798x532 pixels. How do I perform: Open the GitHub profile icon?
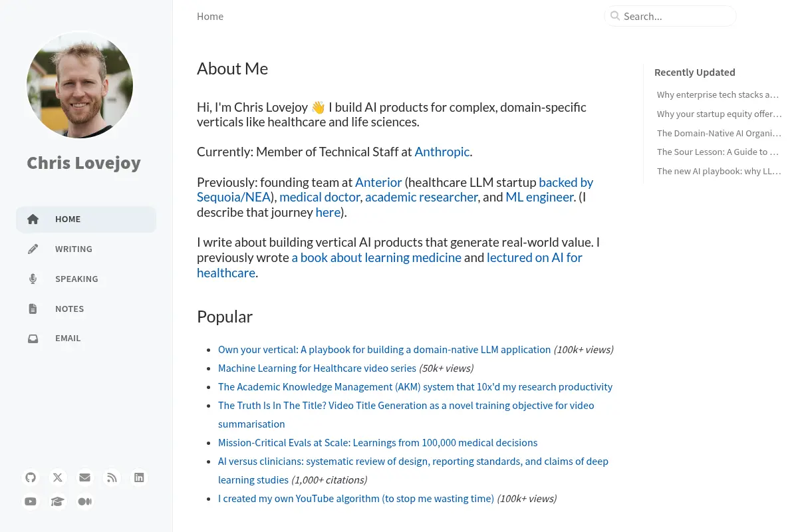[x=31, y=477]
